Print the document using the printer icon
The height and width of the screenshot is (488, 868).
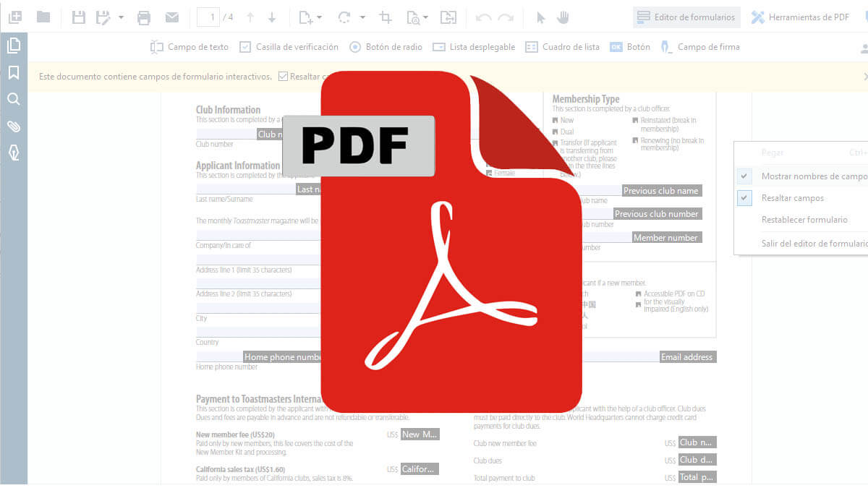pos(144,17)
